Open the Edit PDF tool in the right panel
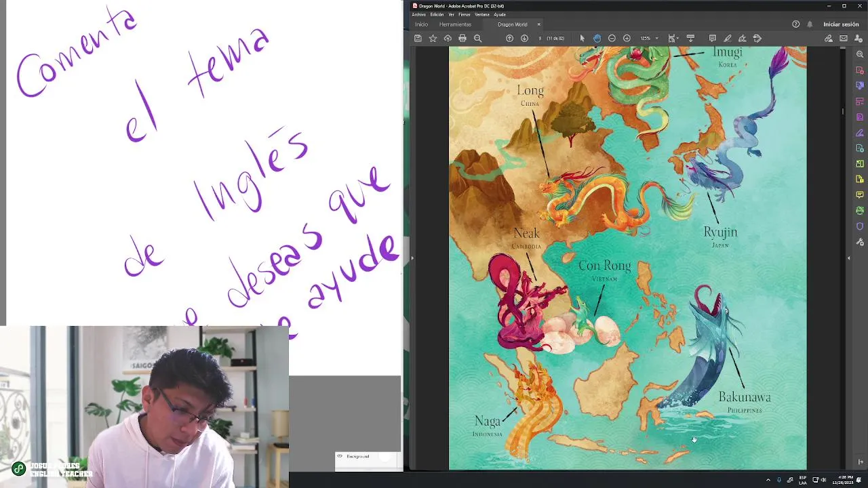This screenshot has width=868, height=488. coord(860,86)
